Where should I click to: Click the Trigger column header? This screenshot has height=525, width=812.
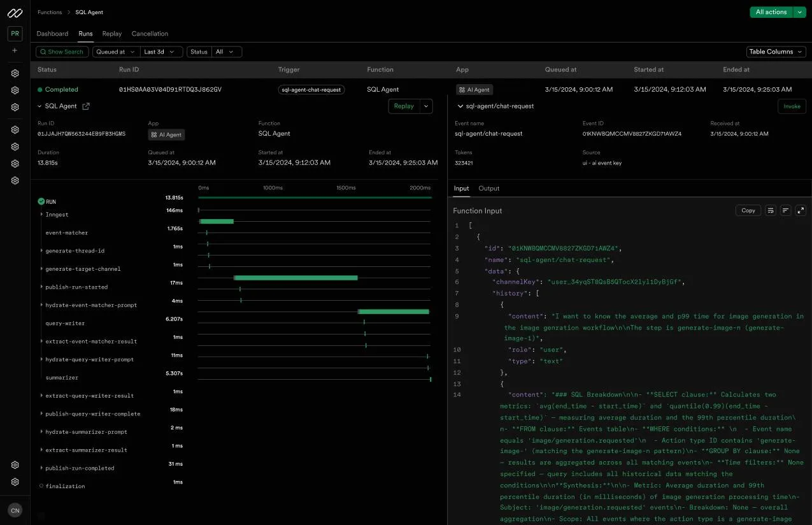coord(289,69)
